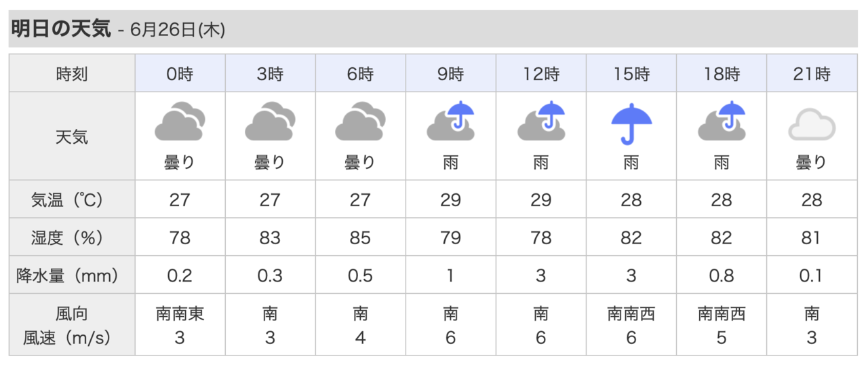Click the 85 humidity value at 6時
The width and height of the screenshot is (868, 365).
coord(360,238)
